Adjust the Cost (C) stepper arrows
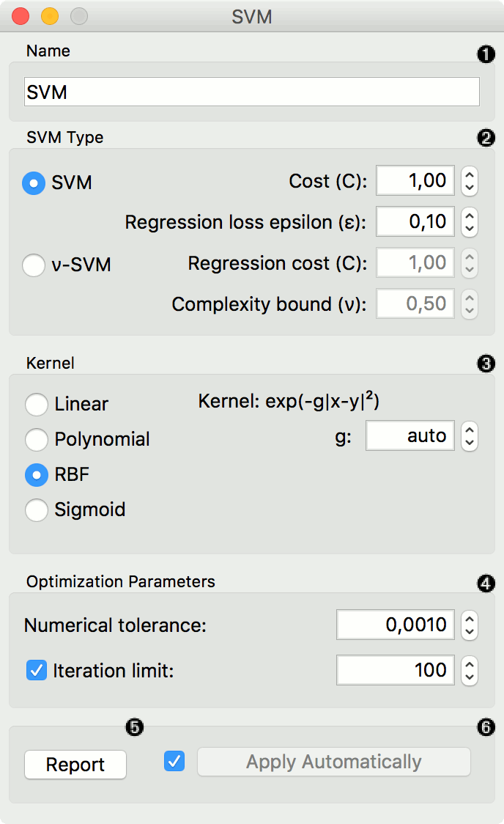This screenshot has width=504, height=824. click(x=470, y=181)
